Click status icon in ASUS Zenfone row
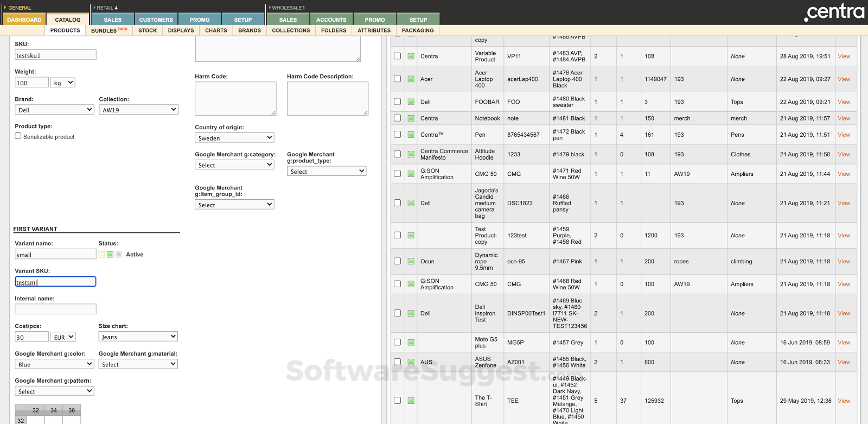868x424 pixels. click(x=411, y=362)
